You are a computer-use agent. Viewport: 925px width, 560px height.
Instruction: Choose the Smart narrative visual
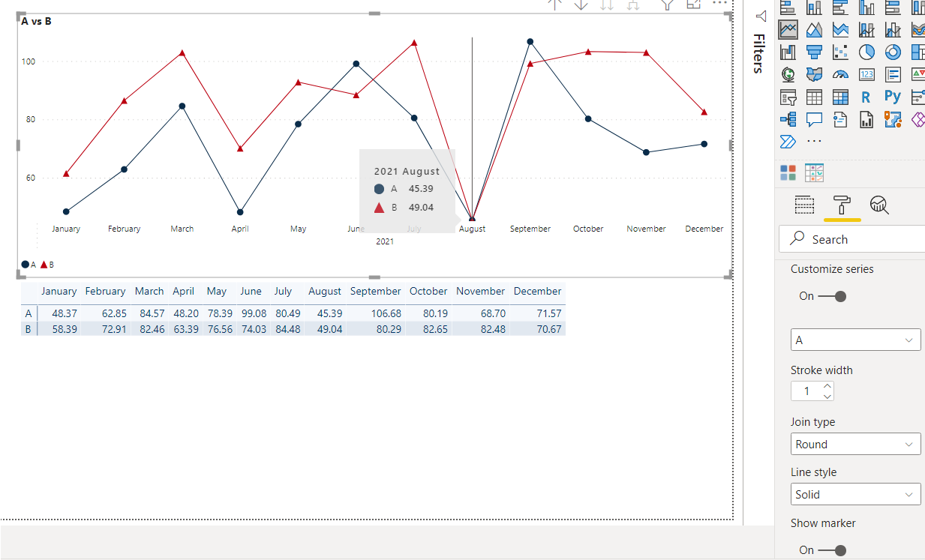pyautogui.click(x=840, y=119)
